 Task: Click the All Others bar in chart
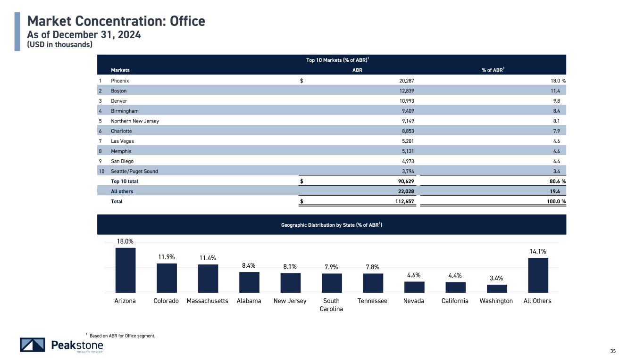point(538,275)
